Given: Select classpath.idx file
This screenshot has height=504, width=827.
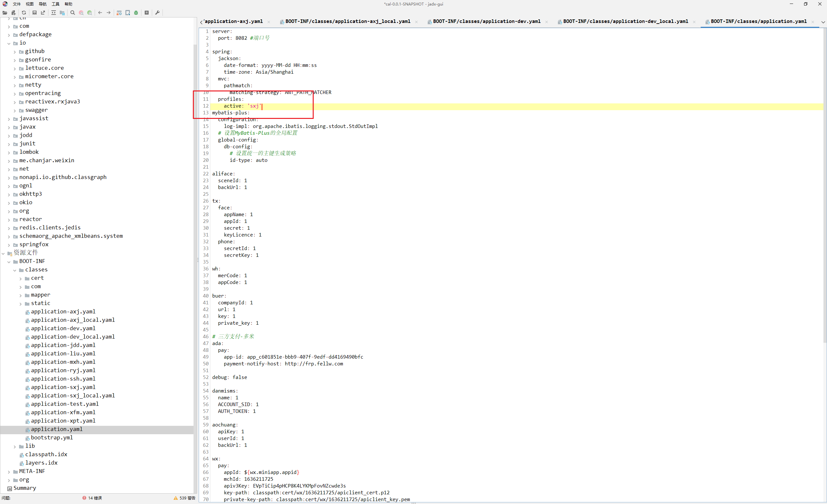Looking at the screenshot, I should point(46,454).
